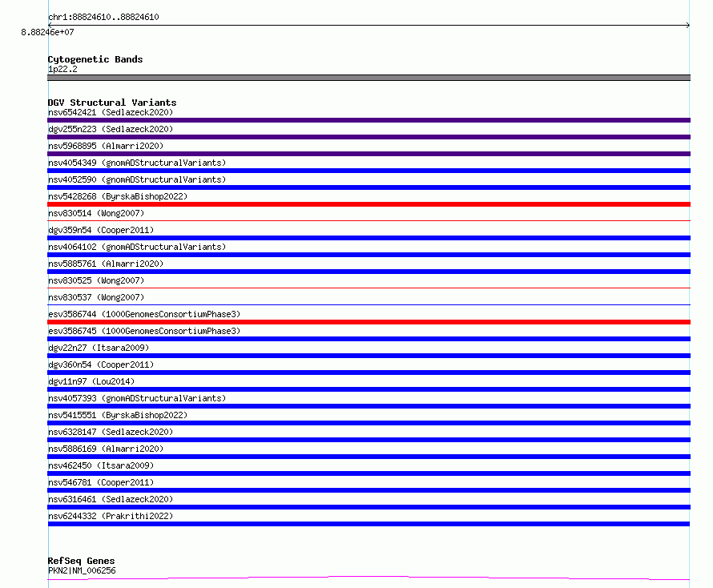Select nsv5415551 (ByrskaBishop2022) label
The height and width of the screenshot is (588, 713).
coord(118,415)
